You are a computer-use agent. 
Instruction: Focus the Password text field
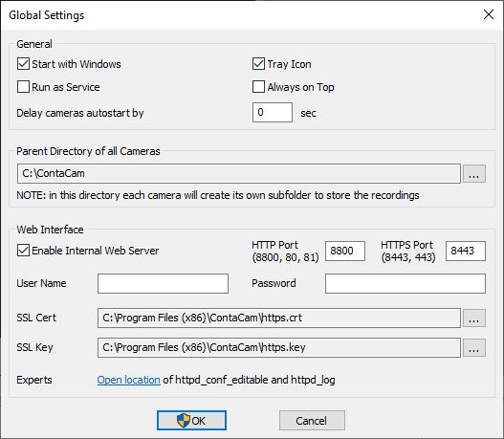pos(405,283)
